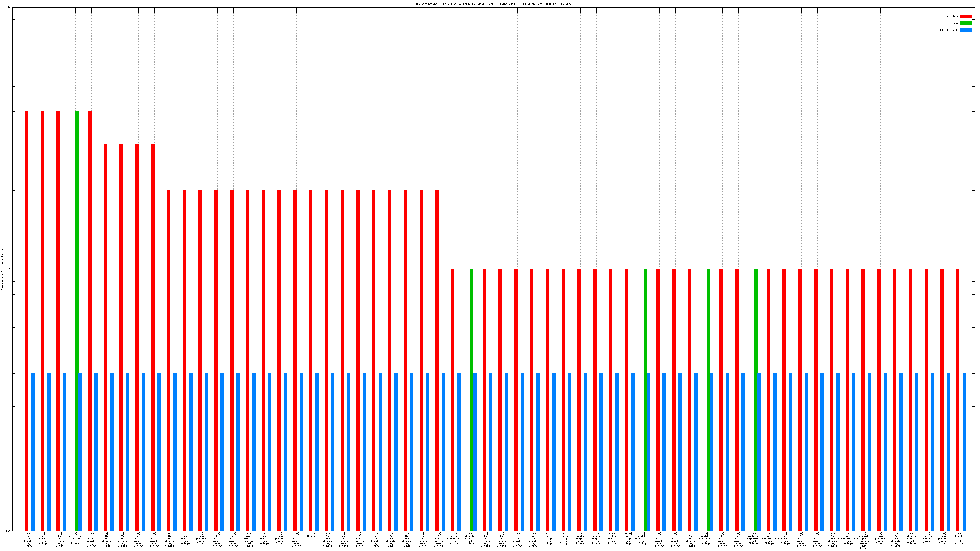This screenshot has height=551, width=980.
Task: Click the y-axis tick label 10
Action: tap(9, 8)
